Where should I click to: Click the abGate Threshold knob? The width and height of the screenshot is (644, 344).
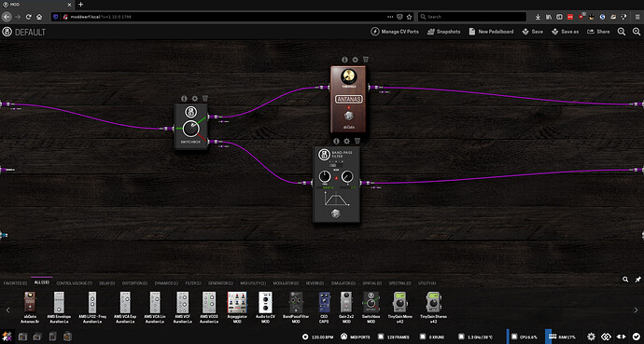349,76
